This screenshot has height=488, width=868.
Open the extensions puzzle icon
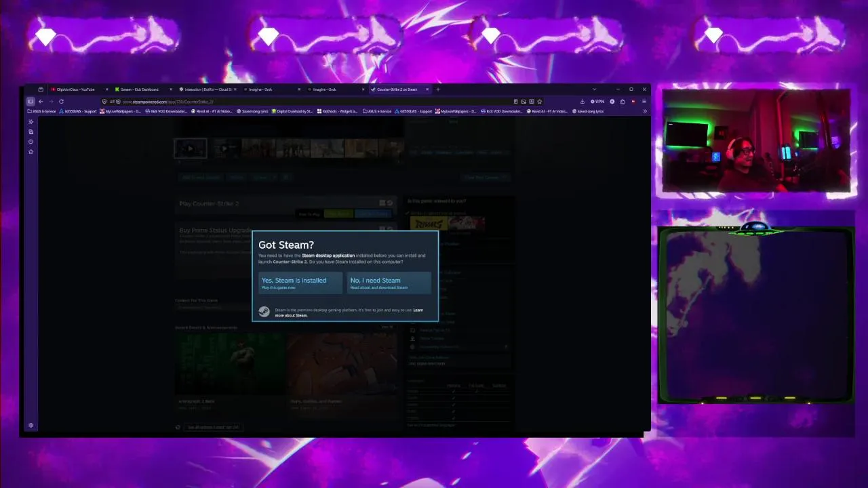coord(623,102)
